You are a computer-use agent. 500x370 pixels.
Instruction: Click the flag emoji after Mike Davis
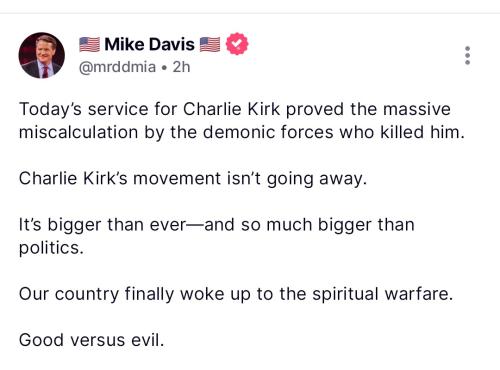click(210, 44)
